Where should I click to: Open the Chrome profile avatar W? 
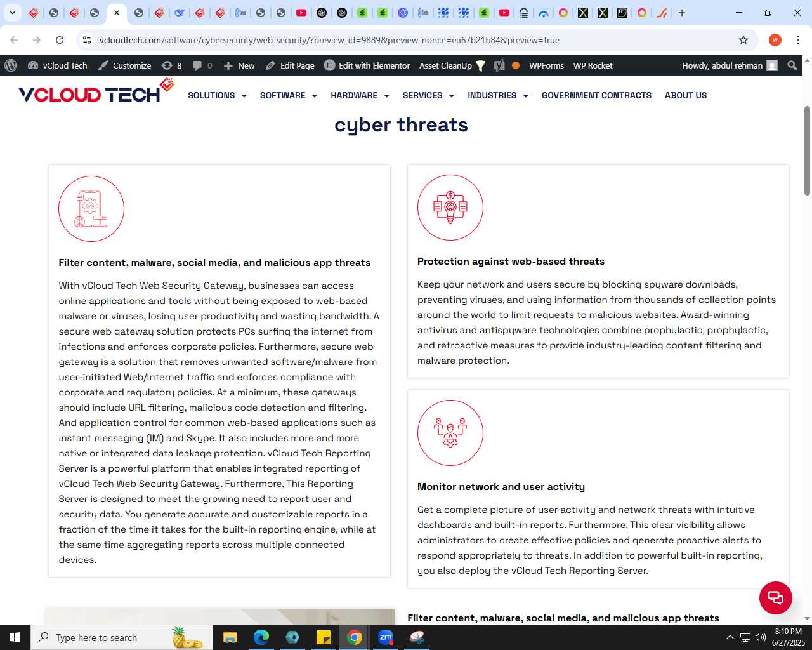(x=775, y=40)
